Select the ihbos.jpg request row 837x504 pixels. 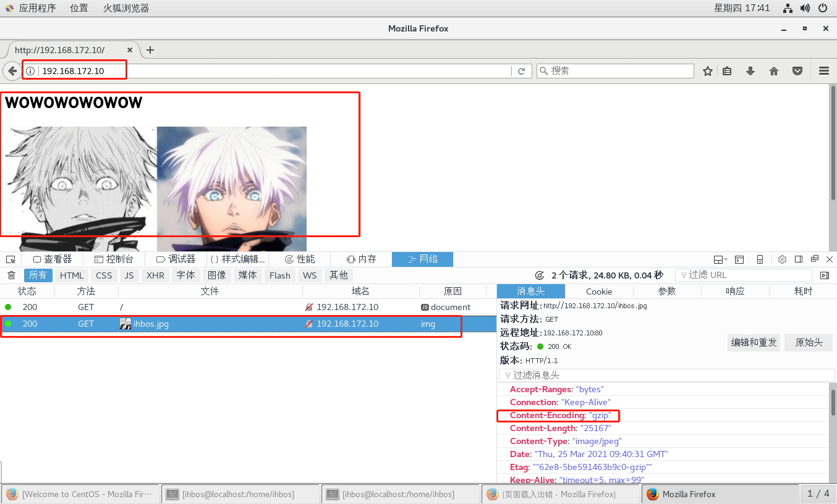point(248,324)
